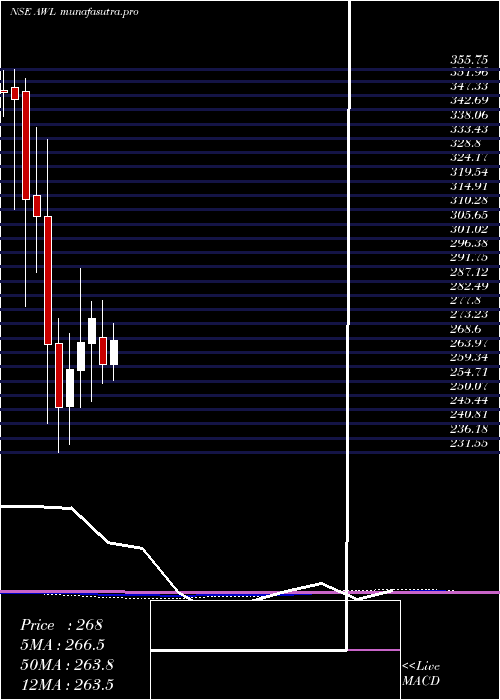
Task: Select the 245.44 price axis label
Action: 469,401
